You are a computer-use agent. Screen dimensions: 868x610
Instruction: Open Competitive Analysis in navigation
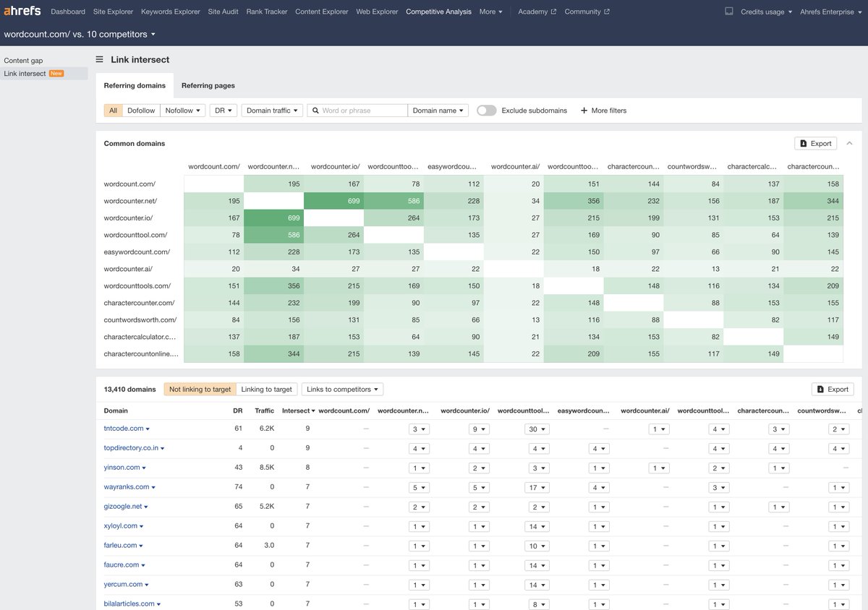coord(438,12)
